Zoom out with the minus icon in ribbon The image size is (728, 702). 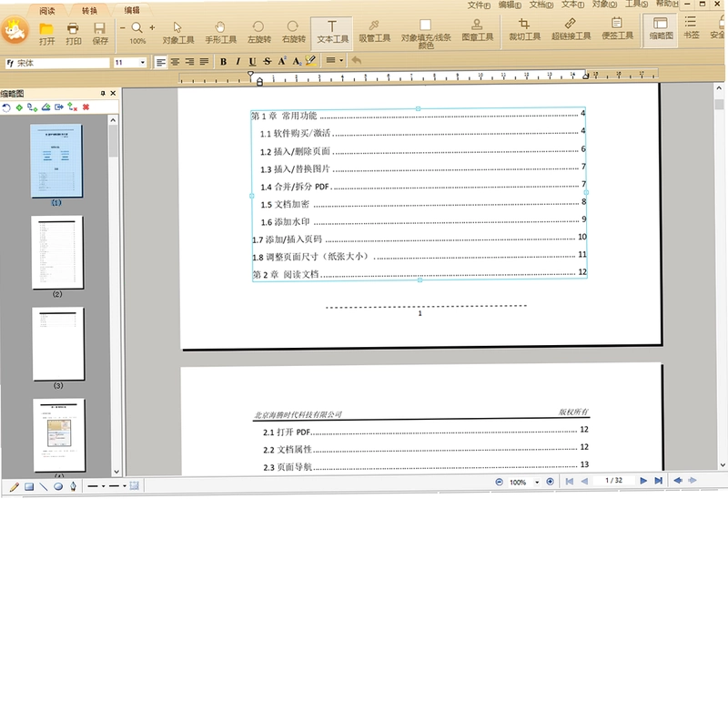click(x=123, y=28)
